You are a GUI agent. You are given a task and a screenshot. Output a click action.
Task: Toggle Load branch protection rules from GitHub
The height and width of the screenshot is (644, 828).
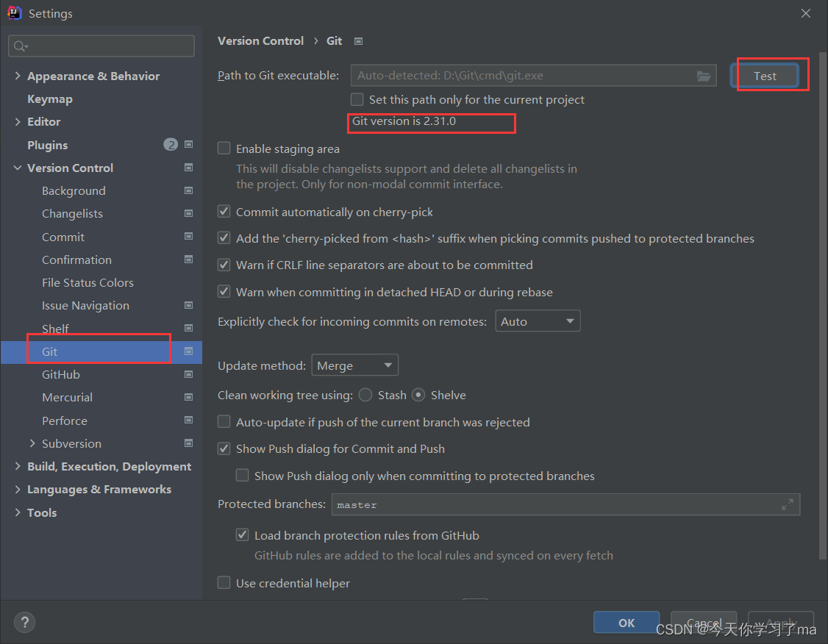coord(243,535)
